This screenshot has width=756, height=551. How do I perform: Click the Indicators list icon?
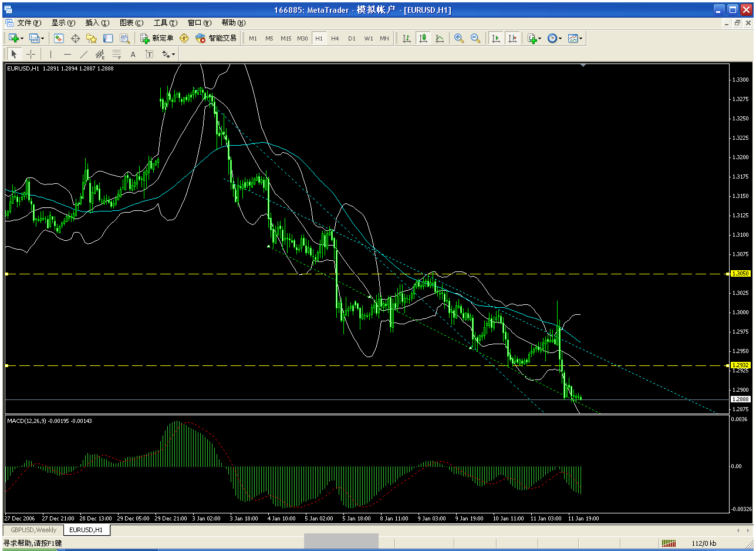pos(531,38)
